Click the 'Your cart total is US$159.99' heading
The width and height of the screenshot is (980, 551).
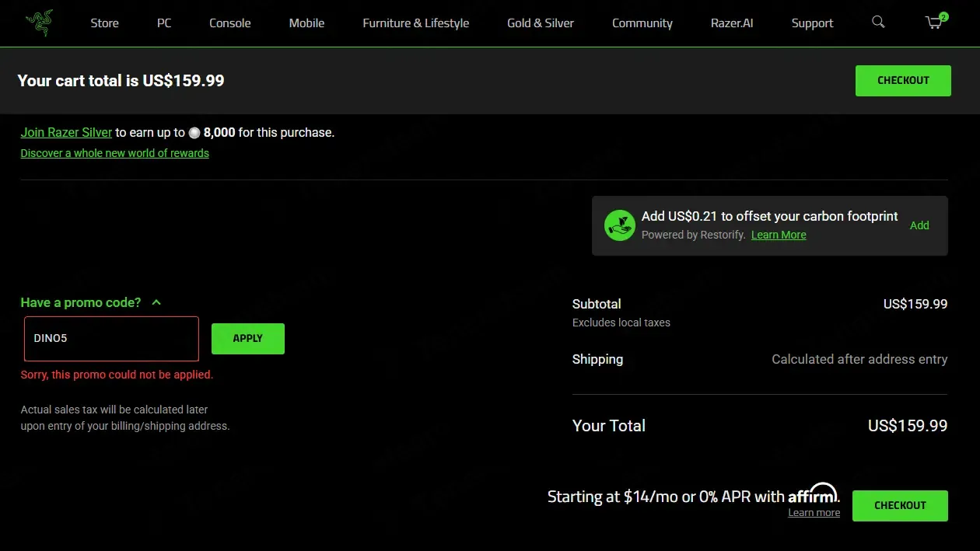(121, 81)
